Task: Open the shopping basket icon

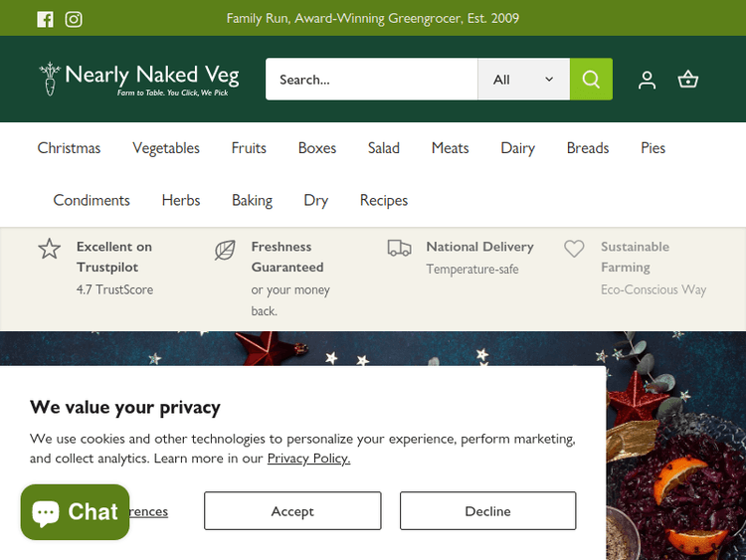Action: pos(688,80)
